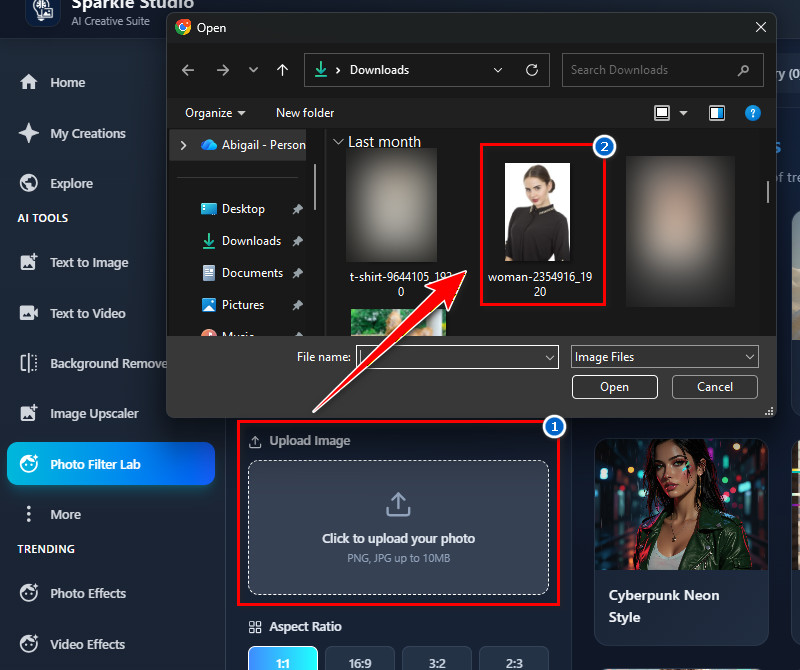Create a New folder in the dialog
Image resolution: width=800 pixels, height=670 pixels.
[305, 113]
